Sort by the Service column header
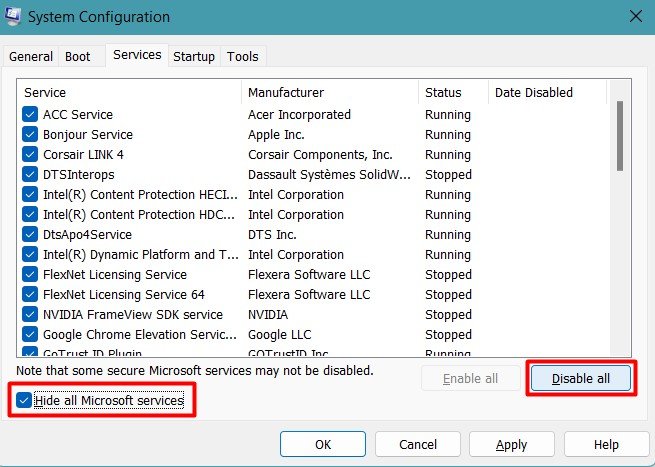Viewport: 655px width, 467px height. [129, 92]
